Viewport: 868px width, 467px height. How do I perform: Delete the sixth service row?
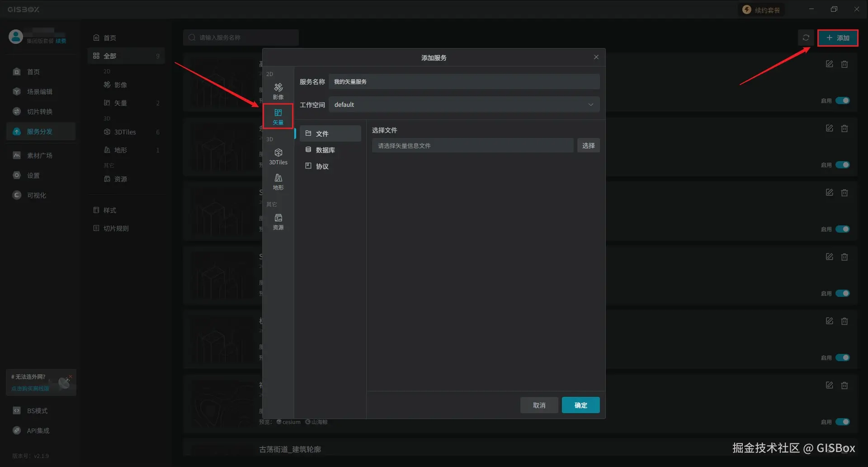coord(844,385)
